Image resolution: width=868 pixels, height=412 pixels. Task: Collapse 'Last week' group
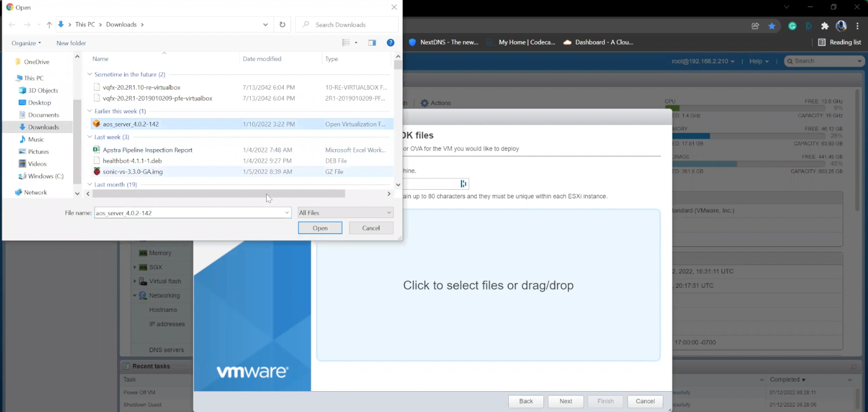tap(90, 137)
